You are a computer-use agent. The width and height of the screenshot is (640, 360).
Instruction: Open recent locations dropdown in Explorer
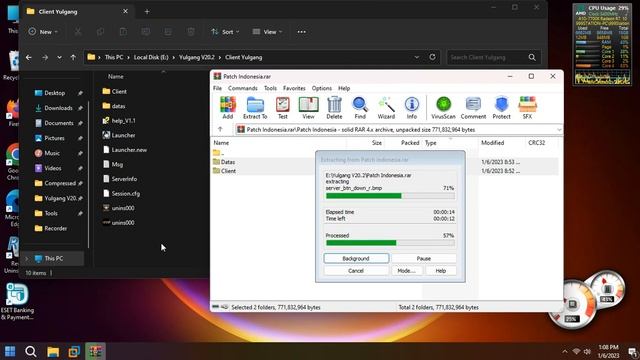[59, 58]
